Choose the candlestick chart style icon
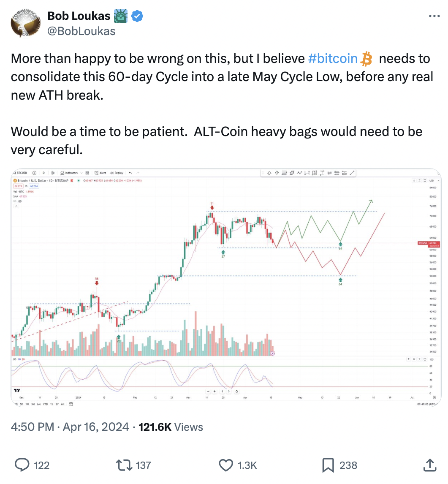 pos(53,173)
